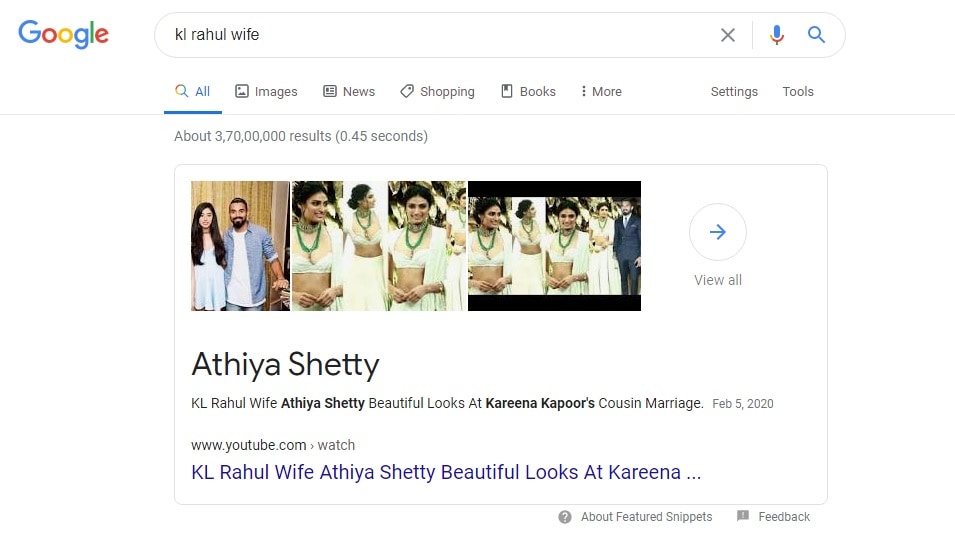Viewport: 955px width, 534px height.
Task: Click the feedback flag icon
Action: [742, 516]
